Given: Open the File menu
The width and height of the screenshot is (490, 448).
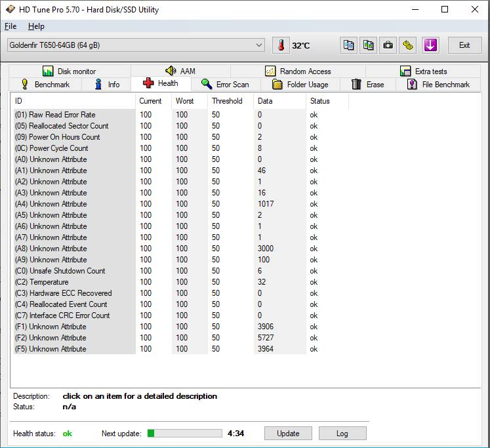Looking at the screenshot, I should [x=10, y=26].
